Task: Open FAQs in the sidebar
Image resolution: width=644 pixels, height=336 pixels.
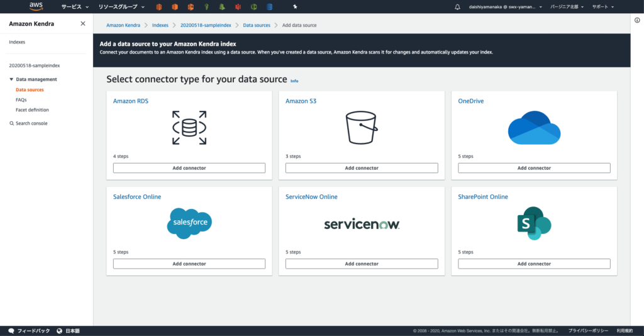Action: click(x=21, y=100)
